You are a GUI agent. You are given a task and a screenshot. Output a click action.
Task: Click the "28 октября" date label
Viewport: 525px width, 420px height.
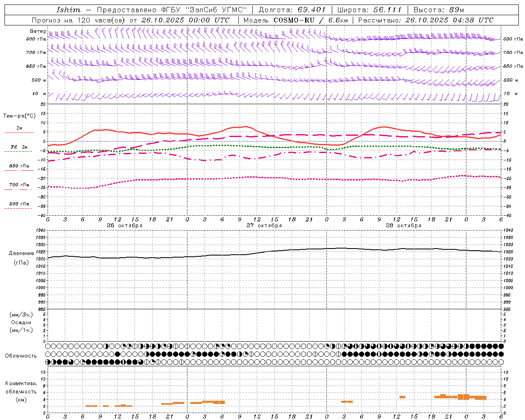(404, 226)
